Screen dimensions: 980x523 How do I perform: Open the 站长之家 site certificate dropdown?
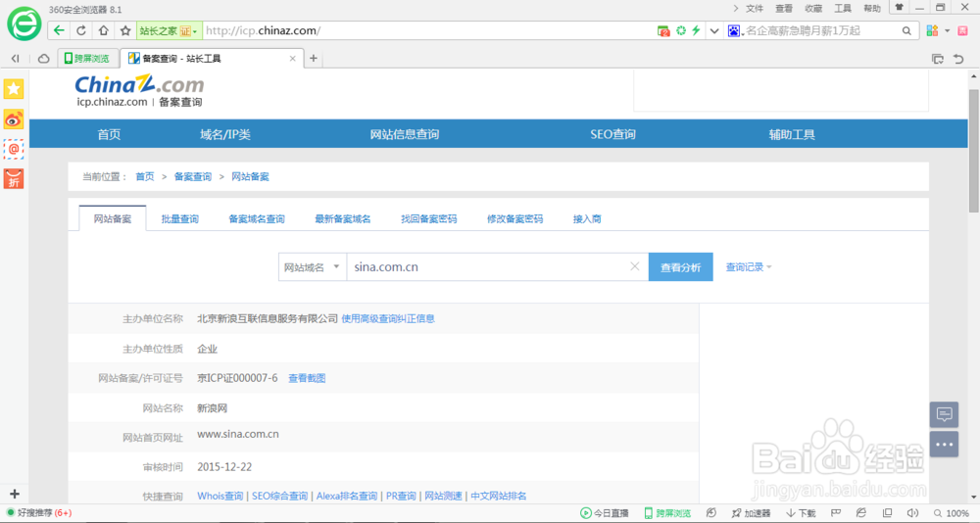pyautogui.click(x=169, y=30)
